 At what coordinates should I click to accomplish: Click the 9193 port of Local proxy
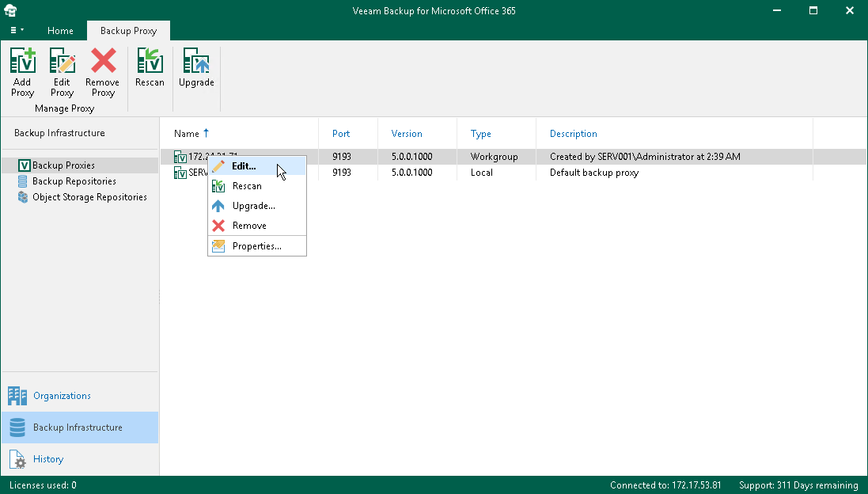342,173
